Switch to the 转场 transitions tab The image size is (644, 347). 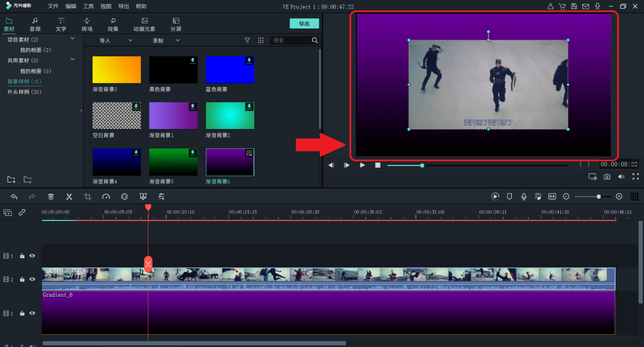click(87, 24)
